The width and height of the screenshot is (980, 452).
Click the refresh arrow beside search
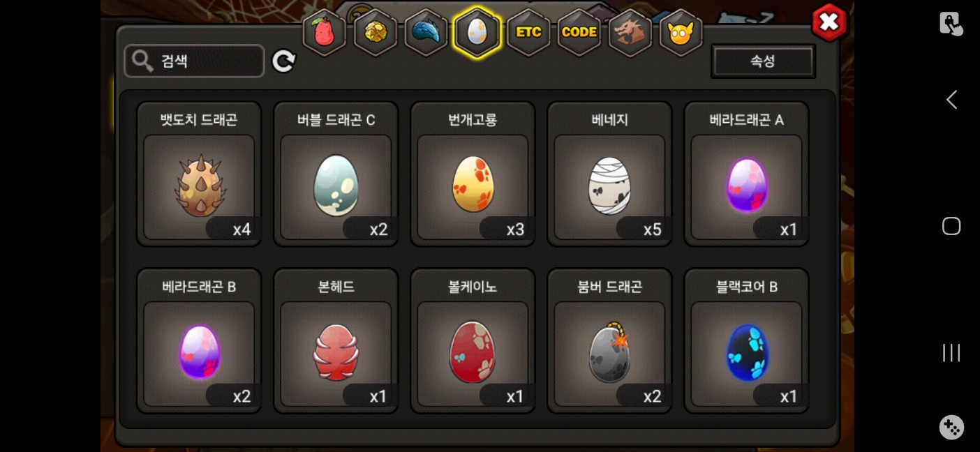tap(283, 61)
